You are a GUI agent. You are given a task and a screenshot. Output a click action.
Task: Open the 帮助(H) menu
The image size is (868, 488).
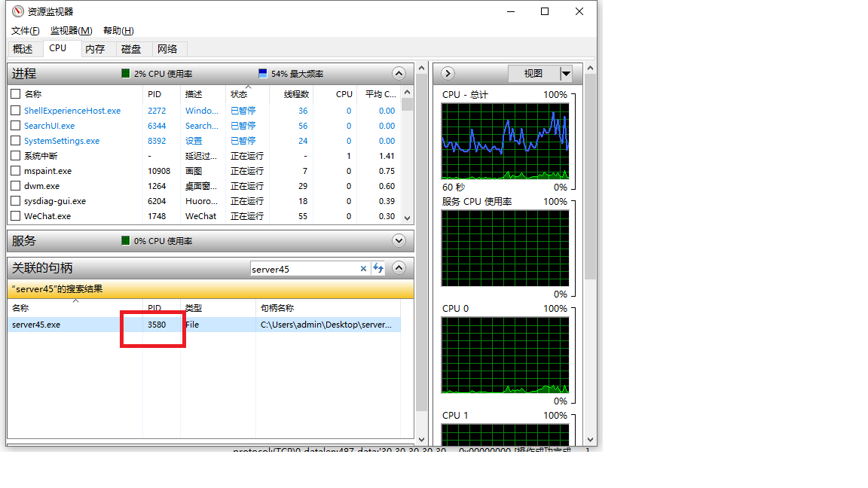pos(118,30)
